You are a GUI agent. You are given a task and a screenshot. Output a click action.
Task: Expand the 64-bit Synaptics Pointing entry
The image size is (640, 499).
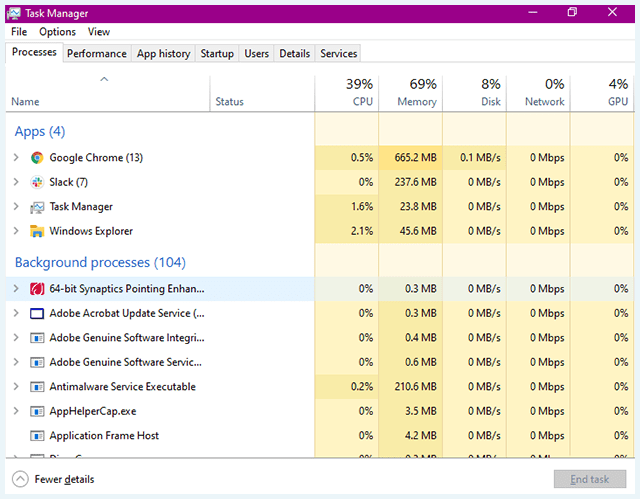click(x=16, y=288)
